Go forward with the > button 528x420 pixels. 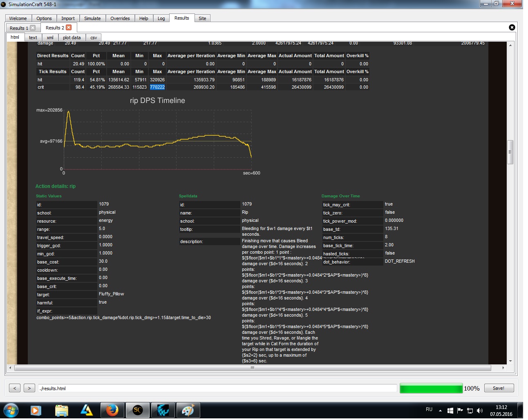29,388
